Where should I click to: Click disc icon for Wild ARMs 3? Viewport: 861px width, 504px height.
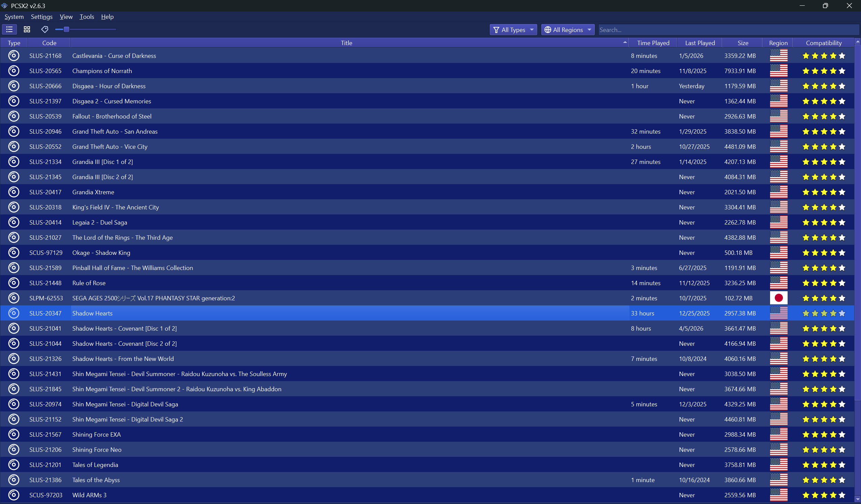14,495
